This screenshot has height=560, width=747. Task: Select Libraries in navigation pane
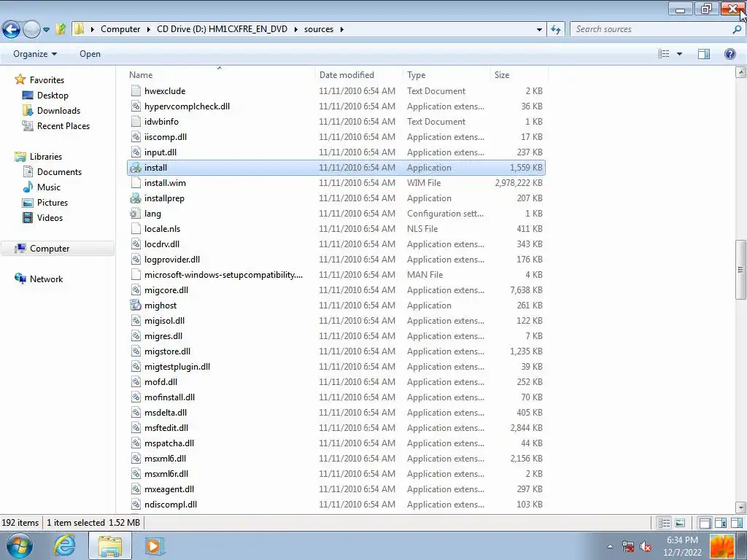coord(46,157)
